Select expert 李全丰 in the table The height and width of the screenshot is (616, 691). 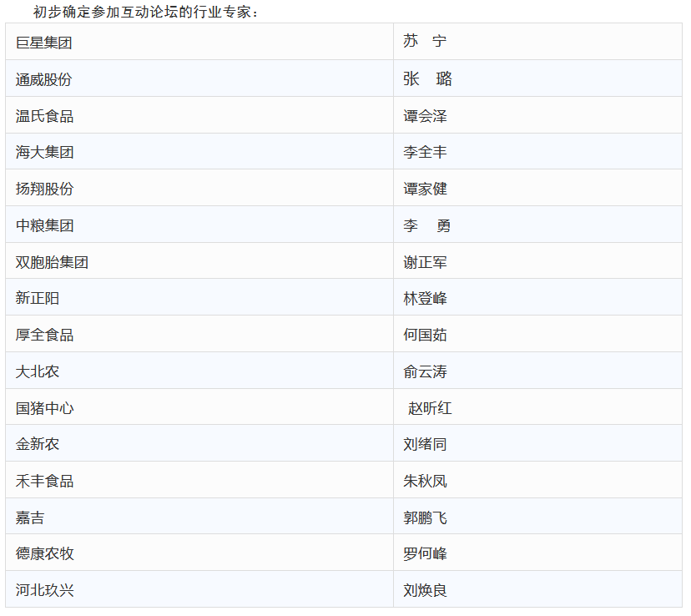pyautogui.click(x=425, y=152)
